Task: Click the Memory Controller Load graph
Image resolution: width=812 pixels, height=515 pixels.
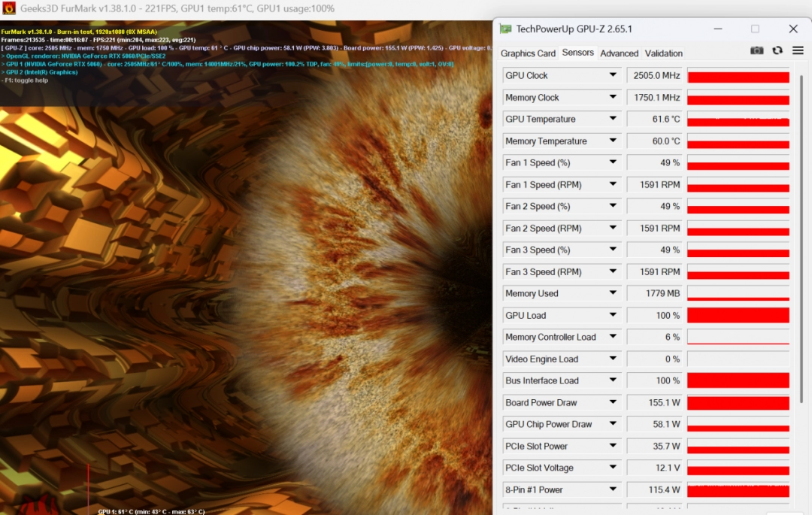Action: pos(738,338)
